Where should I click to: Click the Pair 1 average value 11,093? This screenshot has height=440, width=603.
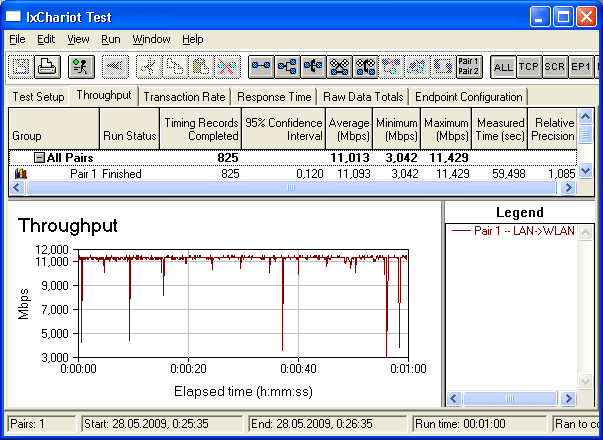pos(354,174)
